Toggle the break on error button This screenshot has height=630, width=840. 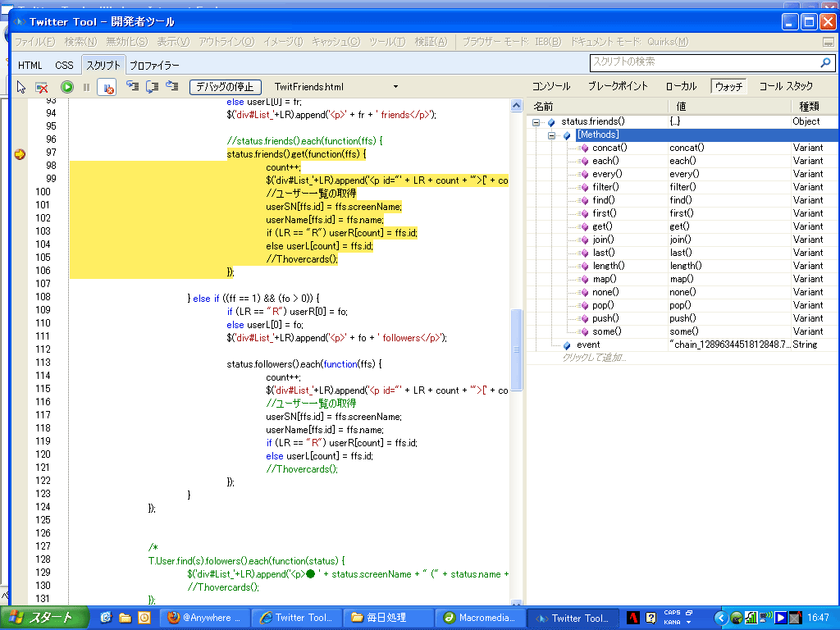[107, 87]
